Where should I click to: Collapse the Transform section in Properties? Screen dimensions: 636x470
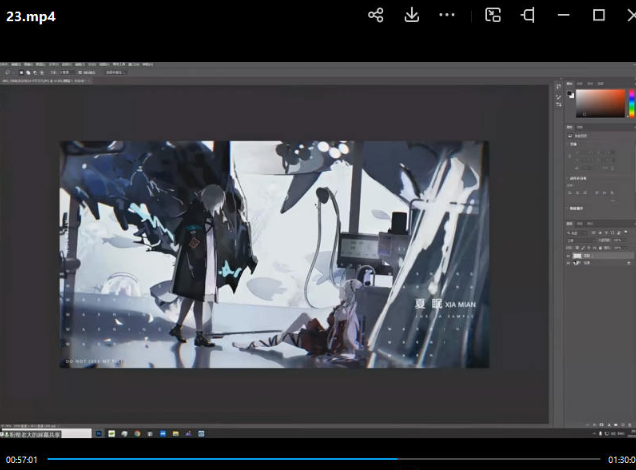[572, 144]
